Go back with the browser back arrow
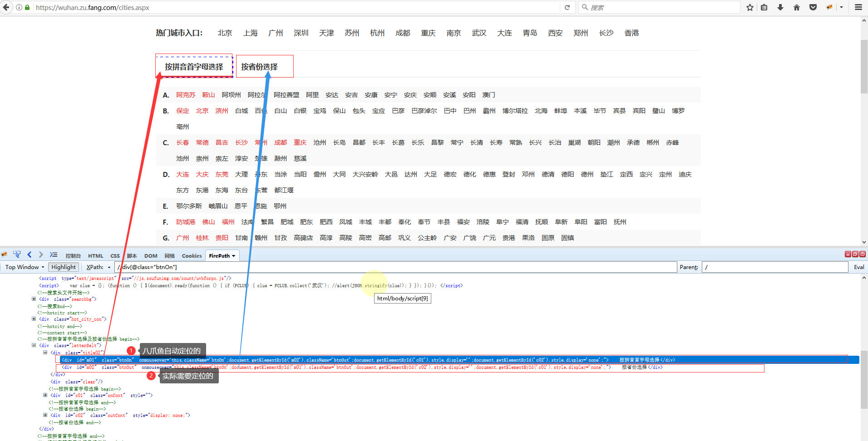This screenshot has height=441, width=868. click(6, 7)
